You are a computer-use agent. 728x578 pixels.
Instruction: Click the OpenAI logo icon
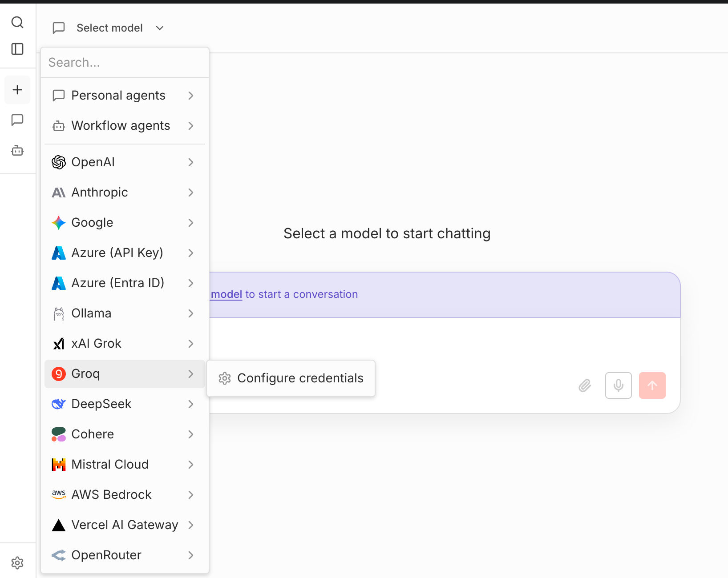59,162
